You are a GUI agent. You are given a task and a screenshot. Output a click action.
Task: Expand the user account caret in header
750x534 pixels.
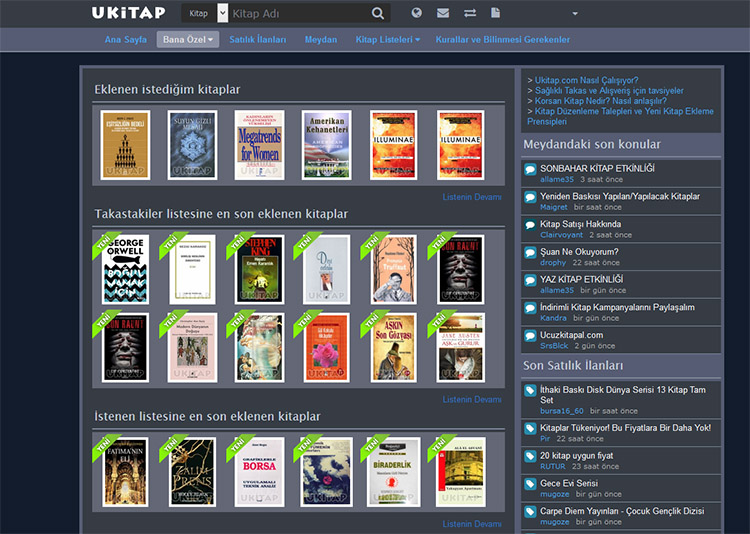click(575, 13)
